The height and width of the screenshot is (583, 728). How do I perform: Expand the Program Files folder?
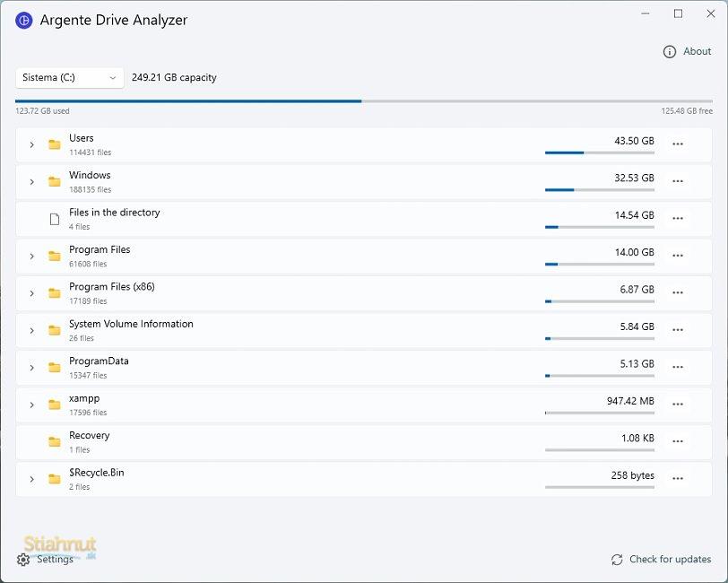31,257
